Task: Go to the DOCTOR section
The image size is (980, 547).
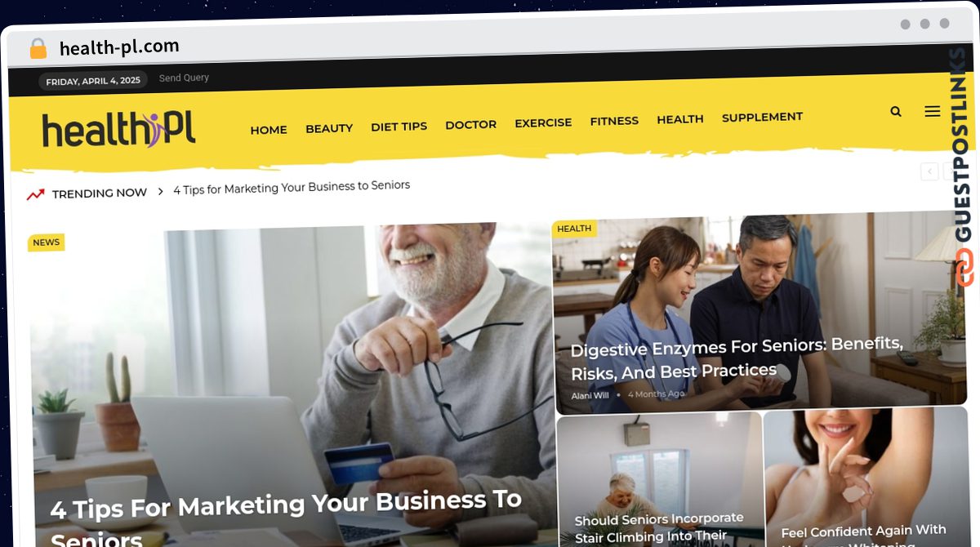Action: point(470,125)
